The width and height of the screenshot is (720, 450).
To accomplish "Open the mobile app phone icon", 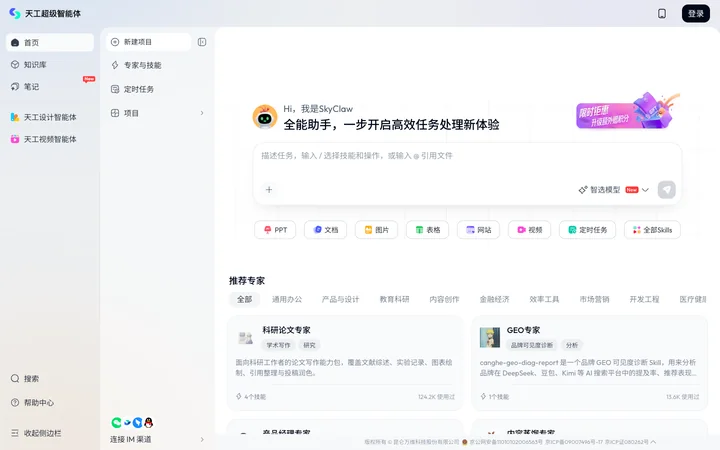I will 662,13.
